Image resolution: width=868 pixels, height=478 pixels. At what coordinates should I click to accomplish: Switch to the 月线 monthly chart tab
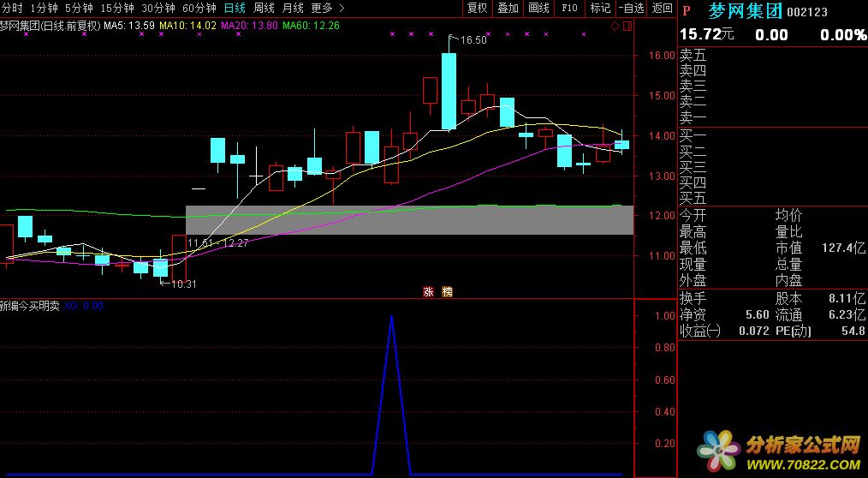coord(292,8)
